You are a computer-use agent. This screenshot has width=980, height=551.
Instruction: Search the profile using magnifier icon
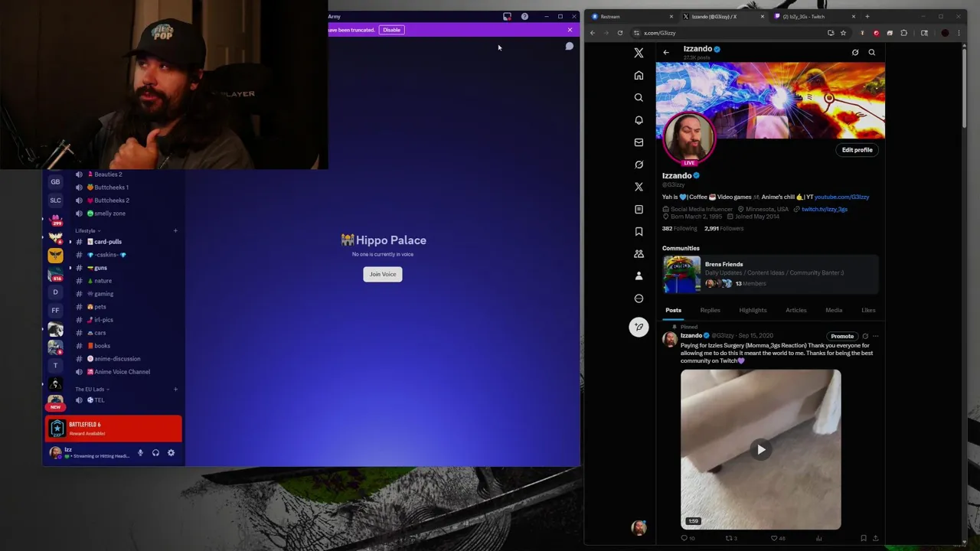click(x=871, y=52)
